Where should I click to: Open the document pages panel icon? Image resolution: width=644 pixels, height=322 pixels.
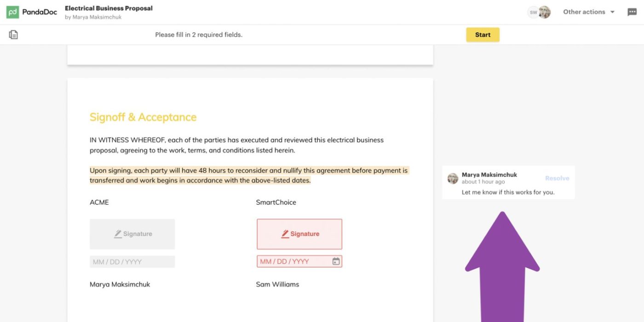click(x=13, y=34)
